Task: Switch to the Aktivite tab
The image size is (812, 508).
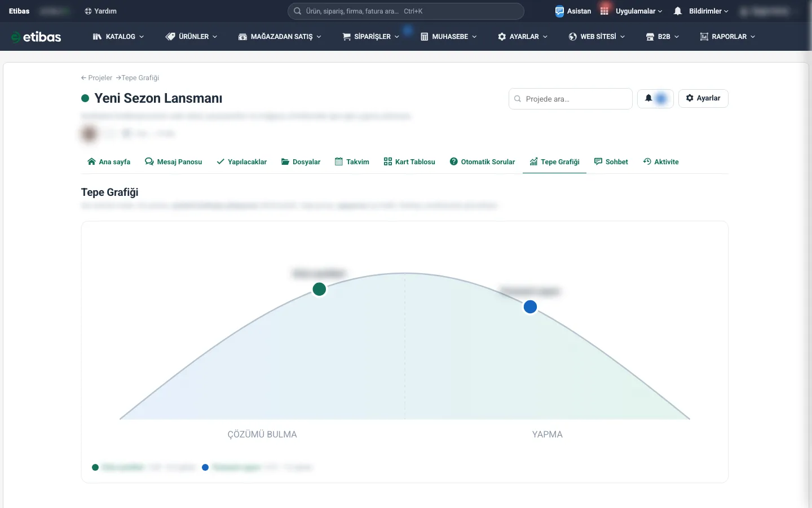Action: coord(661,162)
